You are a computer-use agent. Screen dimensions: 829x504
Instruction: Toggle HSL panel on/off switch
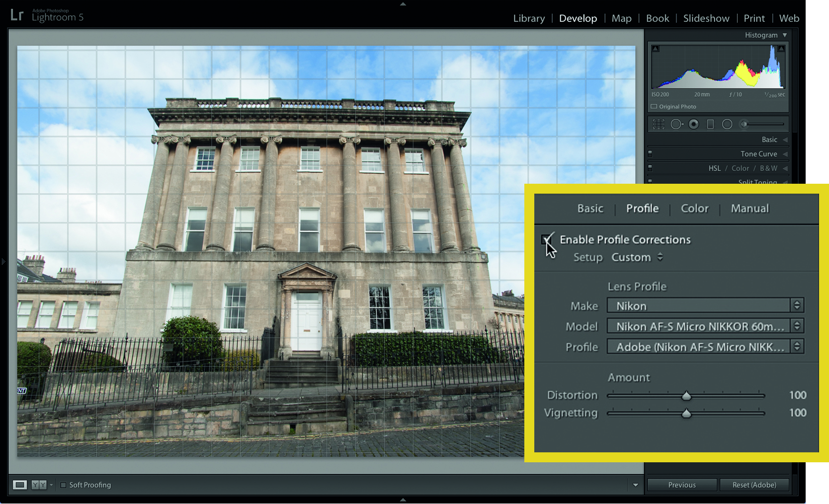pos(650,168)
